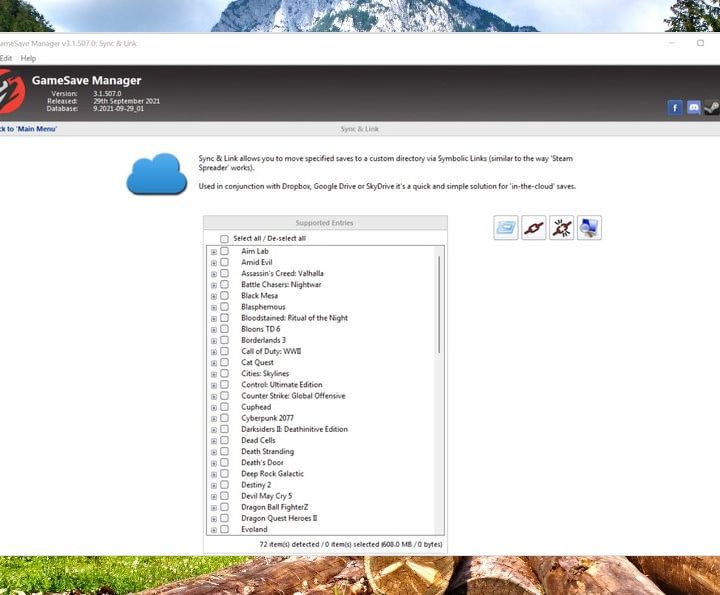The height and width of the screenshot is (595, 720).
Task: Click the Facebook icon in header
Action: (675, 108)
